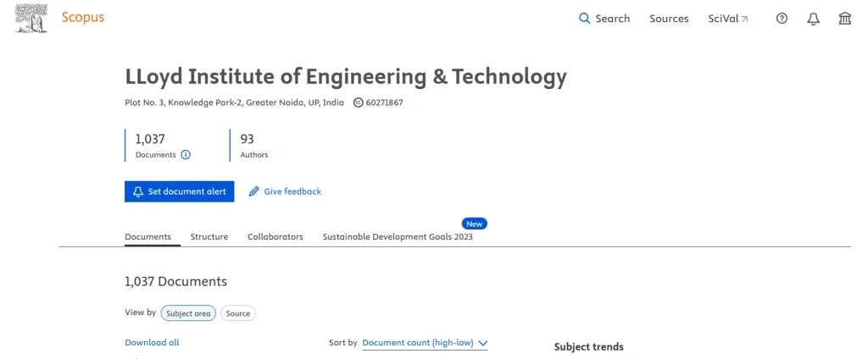868x359 pixels.
Task: Click the Download all link
Action: coord(152,343)
